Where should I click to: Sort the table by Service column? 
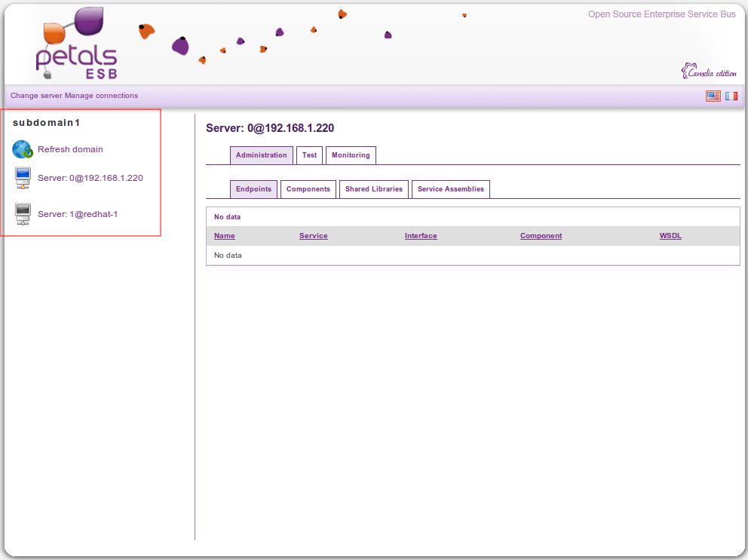click(313, 236)
